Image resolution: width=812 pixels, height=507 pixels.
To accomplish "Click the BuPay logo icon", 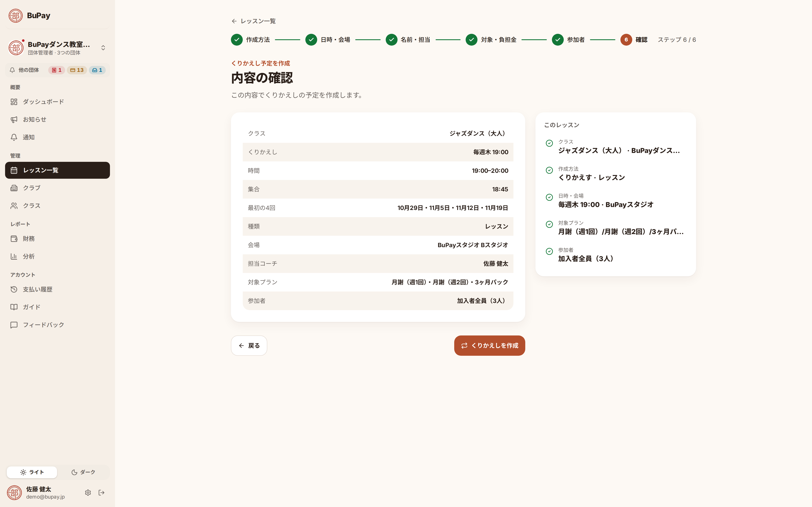I will [15, 15].
